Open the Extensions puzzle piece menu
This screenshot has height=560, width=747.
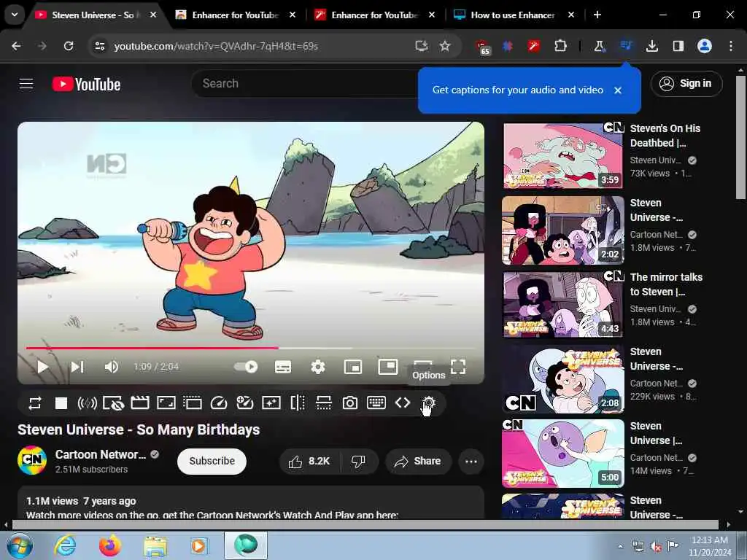(x=560, y=46)
